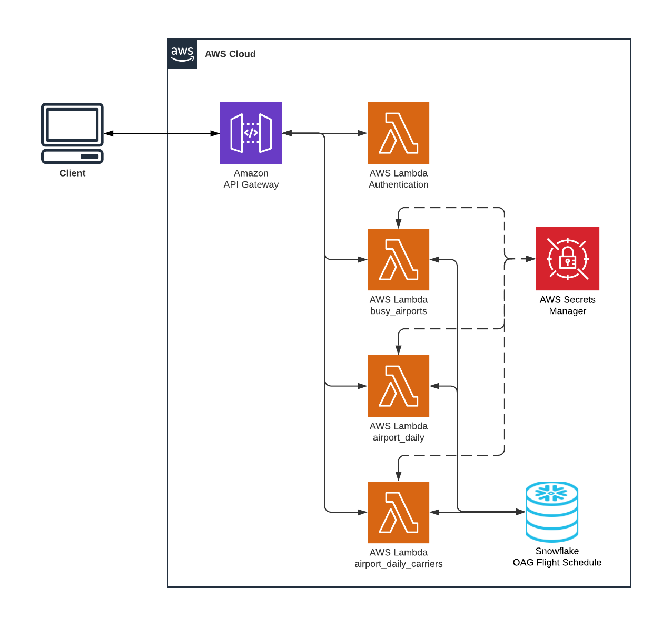Viewport: 672px width, 626px height.
Task: Click the AWS Lambda busy_airports label text
Action: click(398, 305)
